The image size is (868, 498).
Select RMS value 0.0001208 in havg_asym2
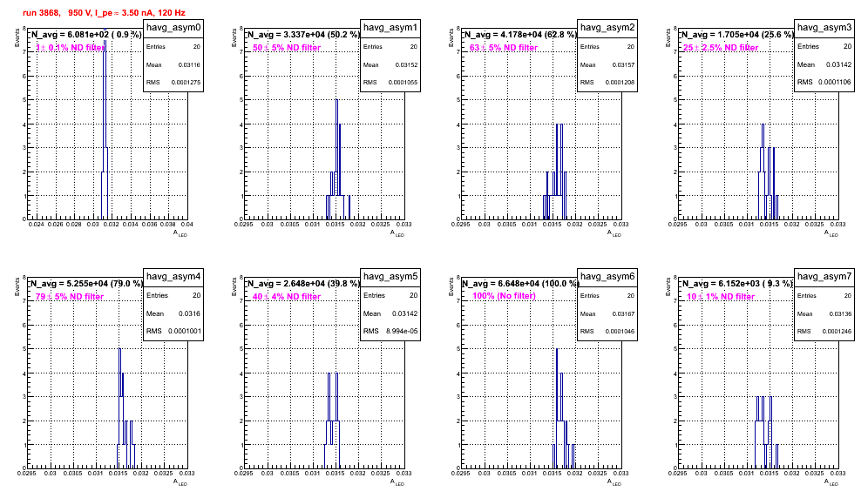point(620,82)
